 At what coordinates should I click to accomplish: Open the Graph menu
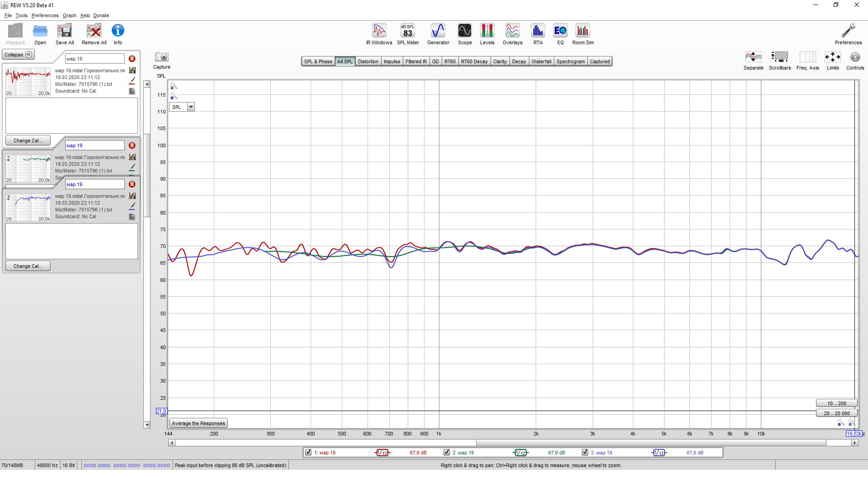pyautogui.click(x=70, y=15)
